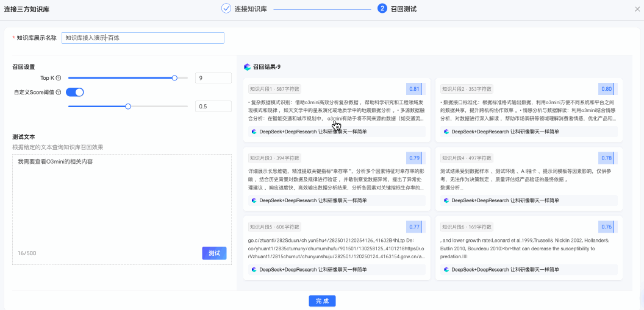Click the 知识片段1 text starting 复杂数据模式识别
This screenshot has height=310, width=644.
(337, 111)
